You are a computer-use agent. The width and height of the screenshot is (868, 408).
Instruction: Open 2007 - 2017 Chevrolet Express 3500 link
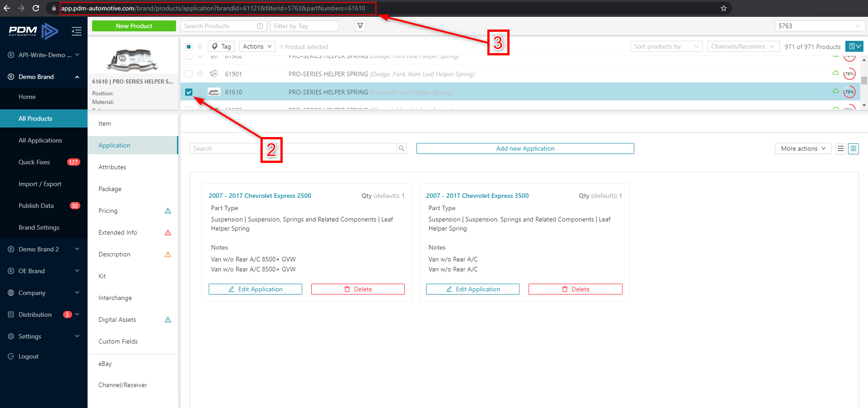coord(477,196)
